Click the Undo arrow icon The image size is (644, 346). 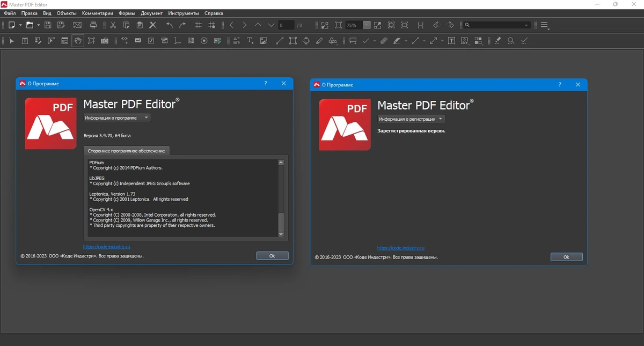[170, 25]
